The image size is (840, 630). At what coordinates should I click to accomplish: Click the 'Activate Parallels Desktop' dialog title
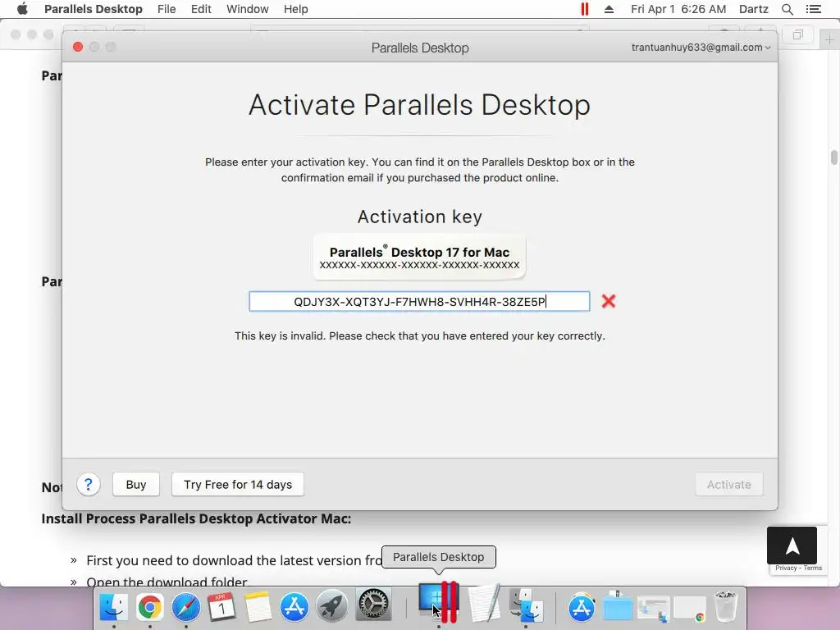(x=419, y=104)
